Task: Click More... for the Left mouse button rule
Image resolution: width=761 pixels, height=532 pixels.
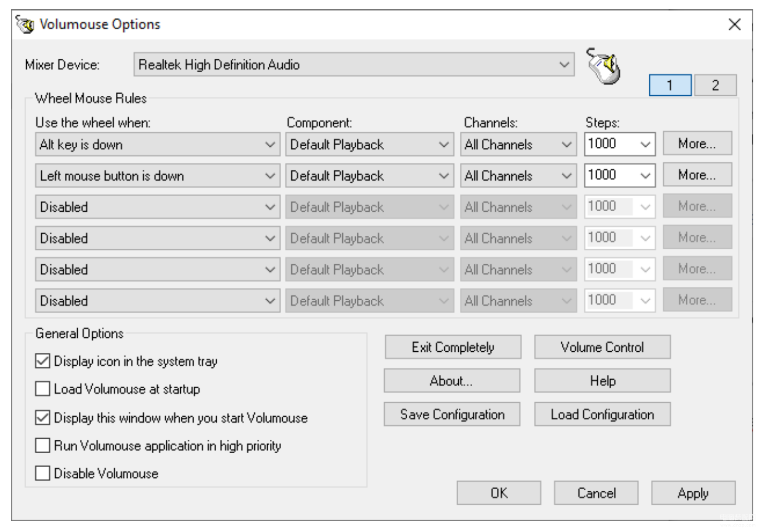Action: [697, 175]
